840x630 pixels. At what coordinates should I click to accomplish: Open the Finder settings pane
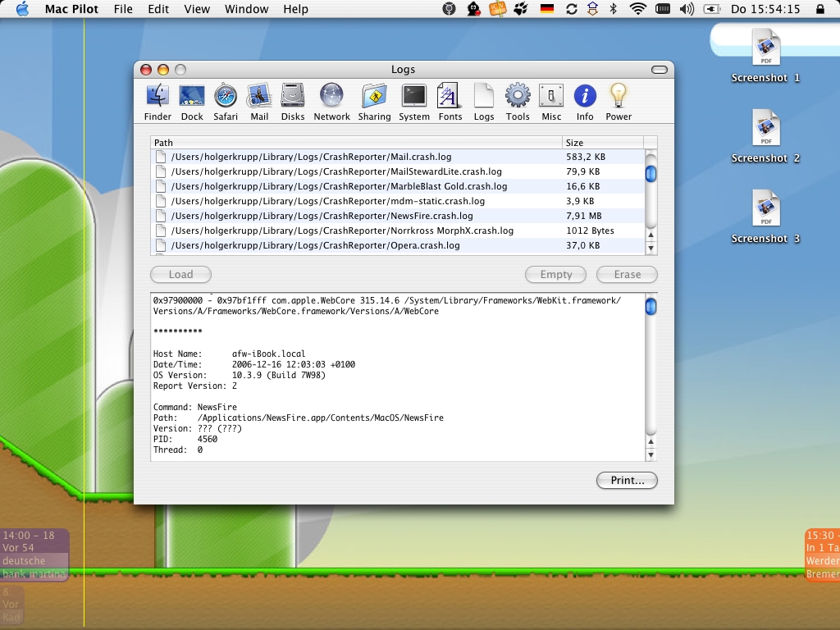[x=157, y=102]
